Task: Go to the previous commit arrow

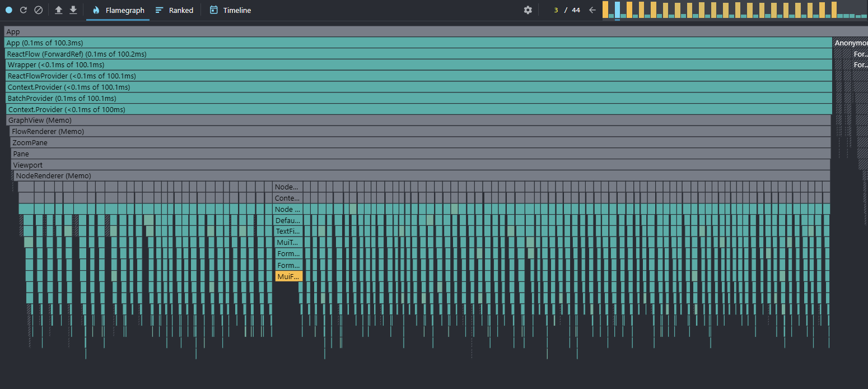Action: click(x=592, y=10)
